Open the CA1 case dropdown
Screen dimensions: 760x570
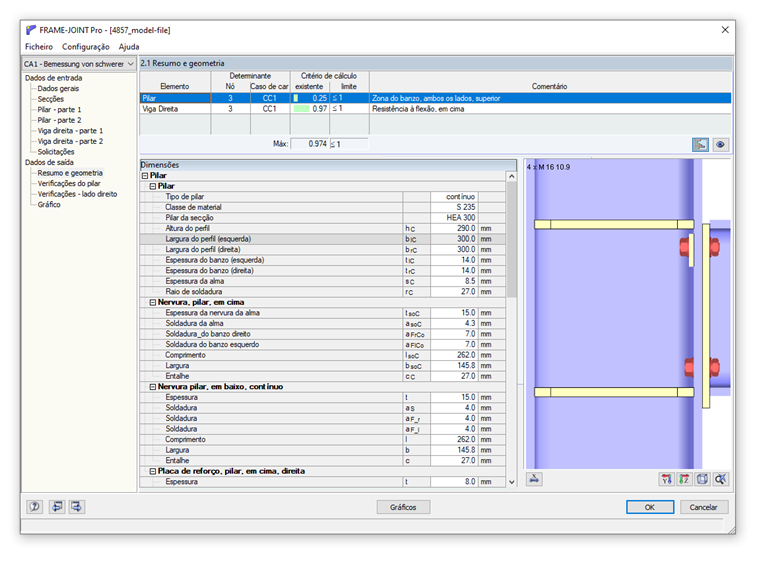(79, 64)
